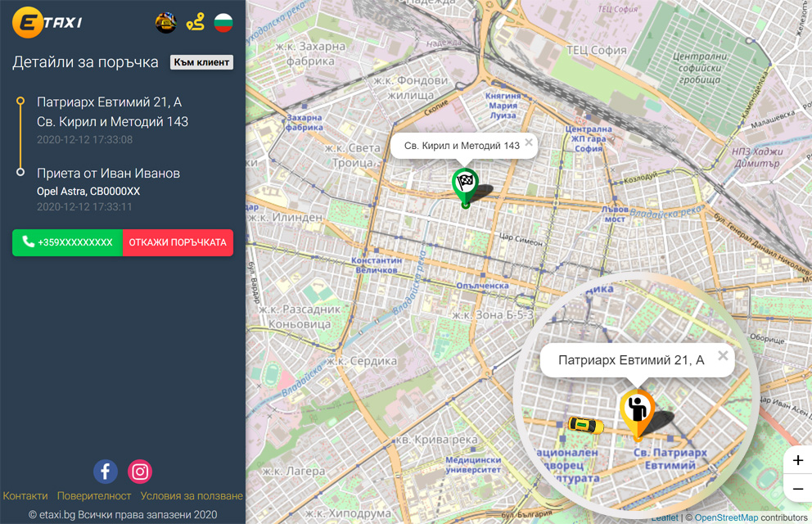The height and width of the screenshot is (524, 812).
Task: Open the Instagram icon link
Action: coord(140,472)
